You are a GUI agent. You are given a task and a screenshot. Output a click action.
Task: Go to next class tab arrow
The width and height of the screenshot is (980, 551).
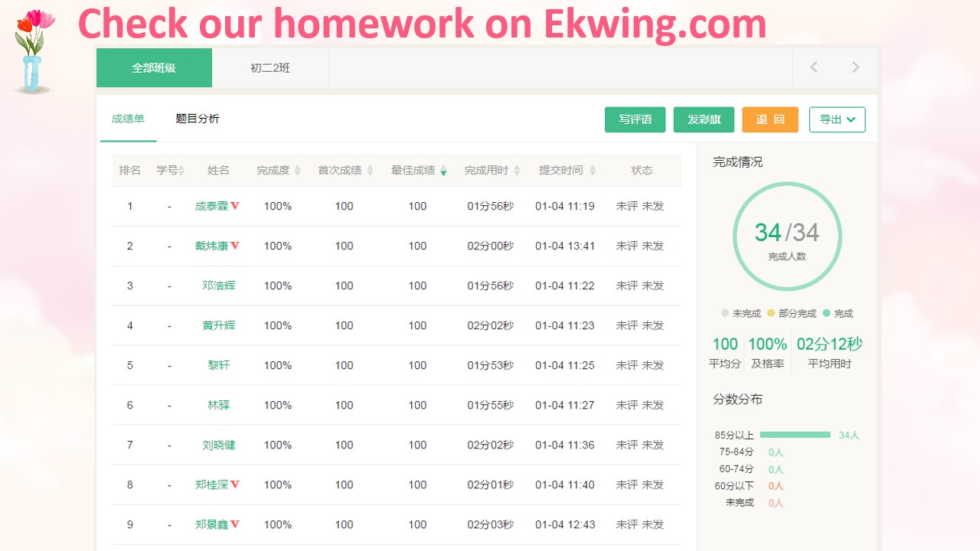[855, 67]
